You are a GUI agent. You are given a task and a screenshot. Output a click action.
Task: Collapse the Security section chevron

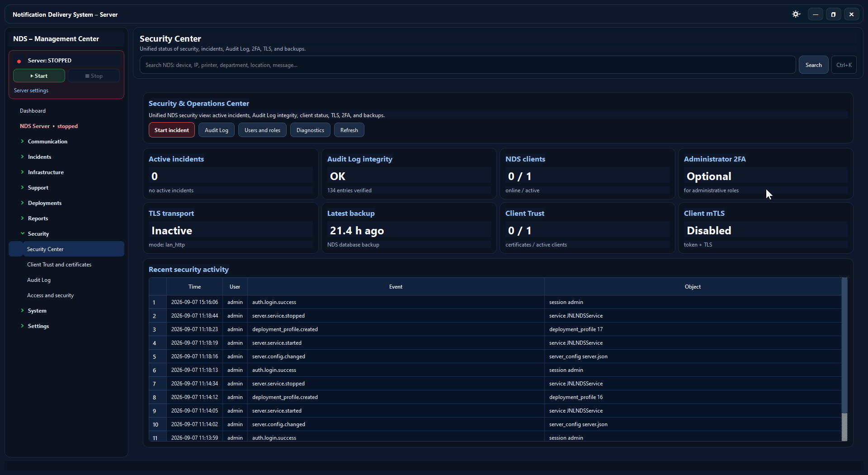pos(22,234)
